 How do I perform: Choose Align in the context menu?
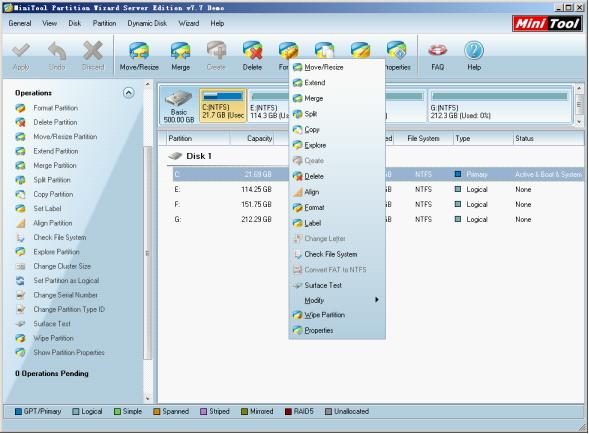[x=337, y=192]
